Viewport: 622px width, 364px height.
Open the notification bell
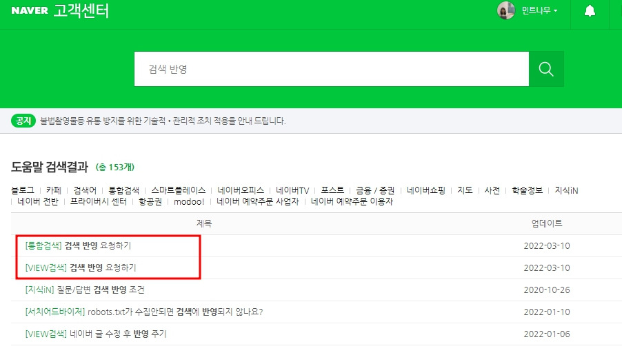tap(590, 11)
